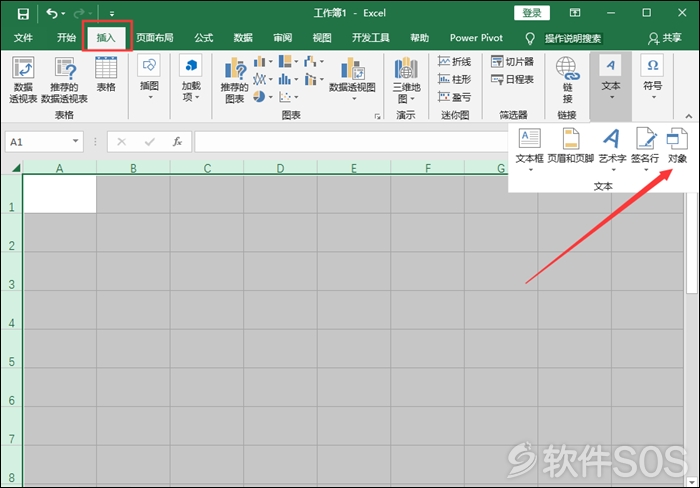Insert a statistic histogram chart
700x488 pixels.
[x=288, y=79]
